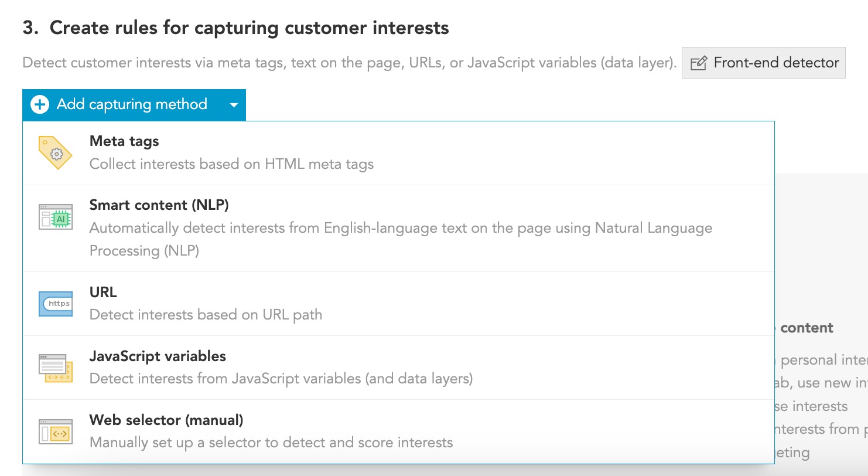Select the Smart content (NLP) option
This screenshot has height=476, width=868.
point(398,229)
